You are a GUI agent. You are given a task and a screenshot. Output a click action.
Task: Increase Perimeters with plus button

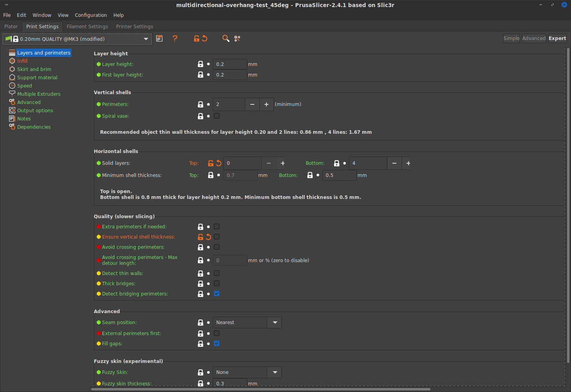266,104
